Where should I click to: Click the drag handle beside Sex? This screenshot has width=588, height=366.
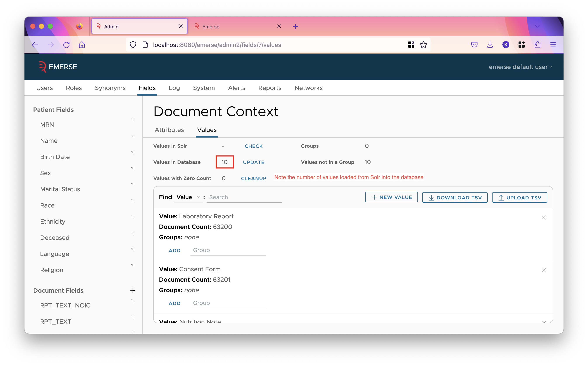pyautogui.click(x=133, y=168)
